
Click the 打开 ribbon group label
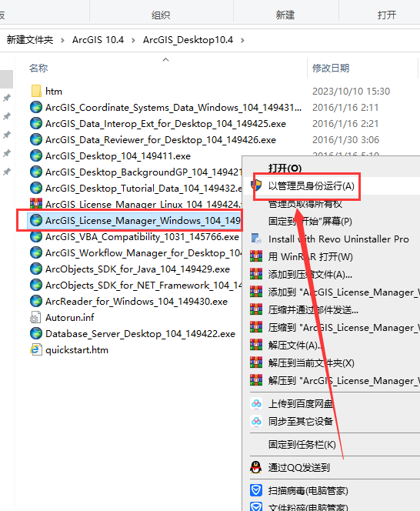pyautogui.click(x=387, y=15)
